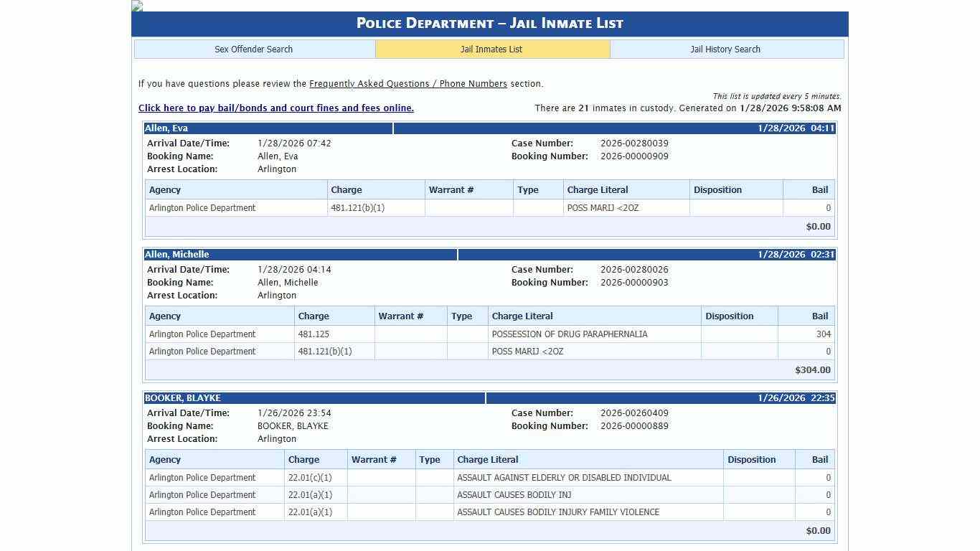980x551 pixels.
Task: Click the 1/26/2026 22:35 date in Booker's header
Action: 796,398
